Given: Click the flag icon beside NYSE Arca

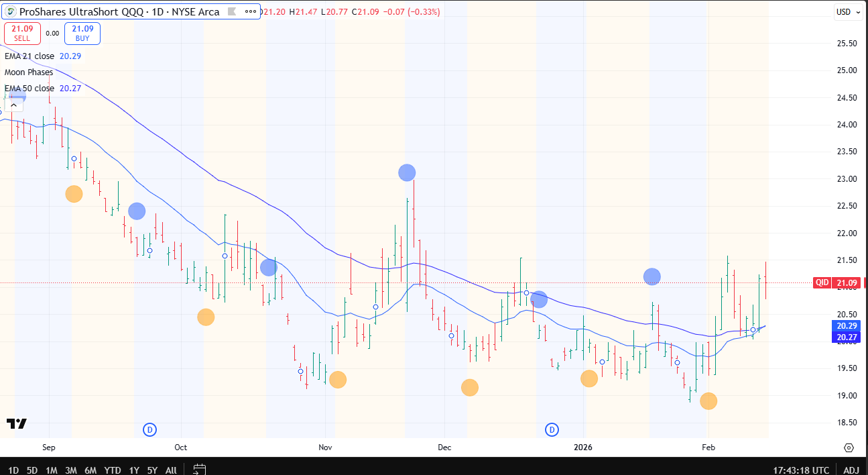Looking at the screenshot, I should point(231,11).
